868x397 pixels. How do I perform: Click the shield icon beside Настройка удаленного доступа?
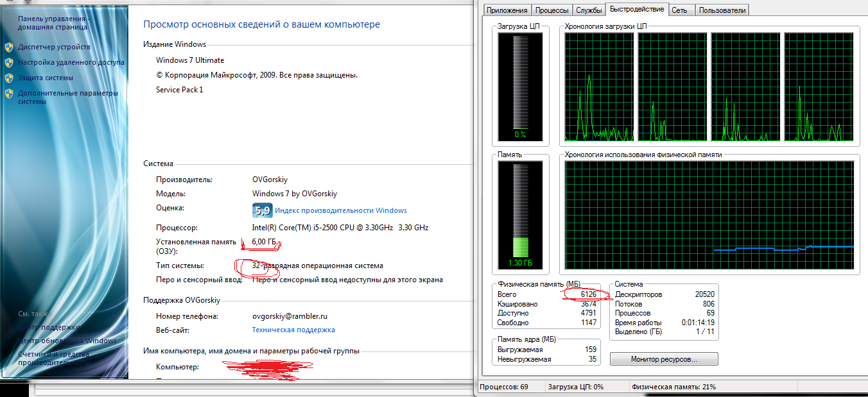(x=9, y=62)
